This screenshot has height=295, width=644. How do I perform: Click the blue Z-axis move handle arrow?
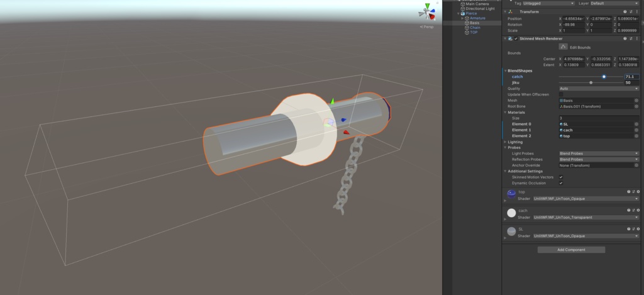point(344,120)
